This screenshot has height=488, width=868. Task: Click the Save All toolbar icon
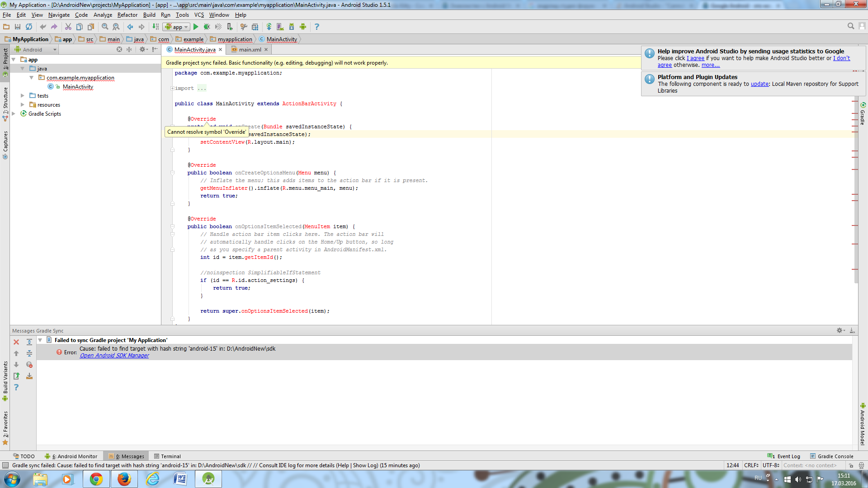coord(18,27)
